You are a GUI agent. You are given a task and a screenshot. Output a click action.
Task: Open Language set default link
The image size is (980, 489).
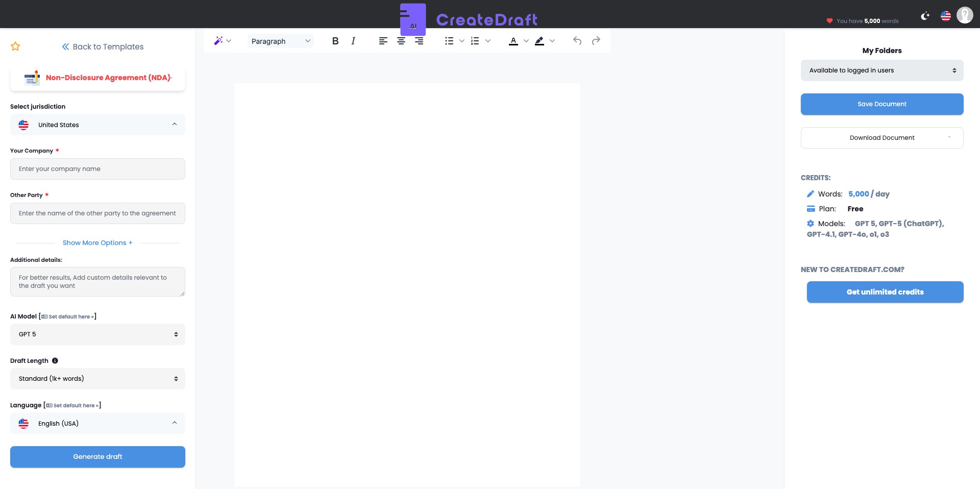[x=72, y=405]
